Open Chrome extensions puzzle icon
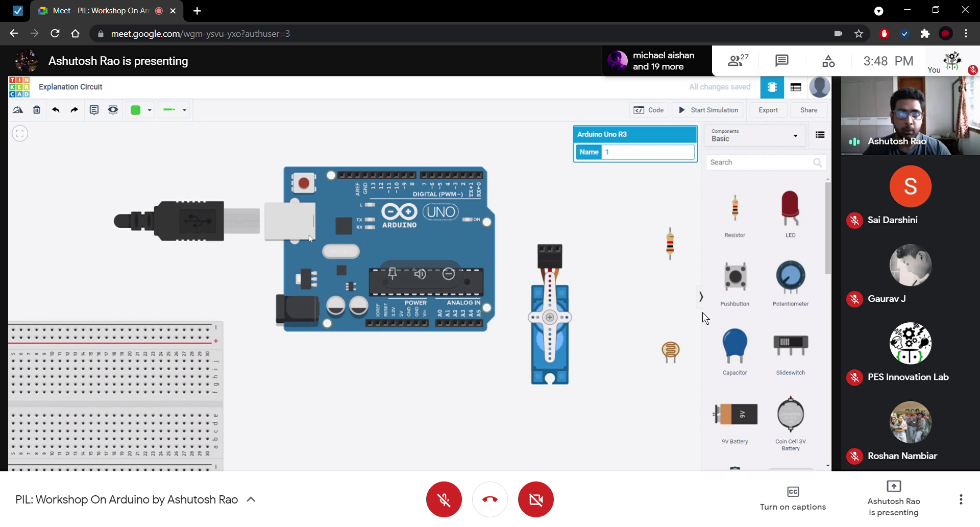The width and height of the screenshot is (980, 527). coord(925,34)
